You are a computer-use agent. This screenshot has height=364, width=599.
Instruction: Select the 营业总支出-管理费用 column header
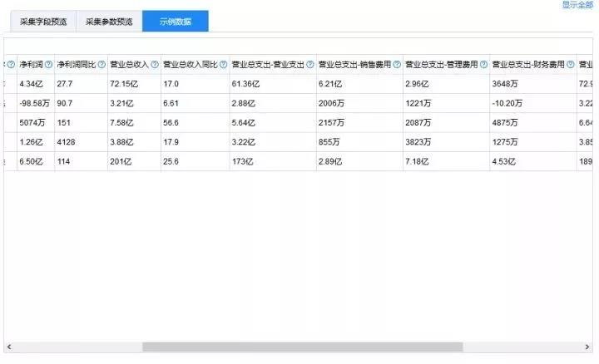click(x=446, y=65)
